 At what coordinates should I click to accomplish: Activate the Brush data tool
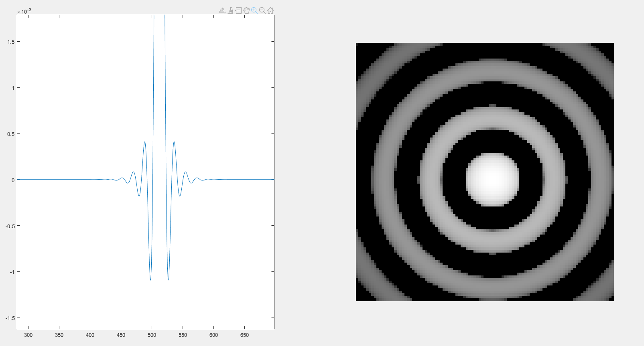(x=231, y=10)
